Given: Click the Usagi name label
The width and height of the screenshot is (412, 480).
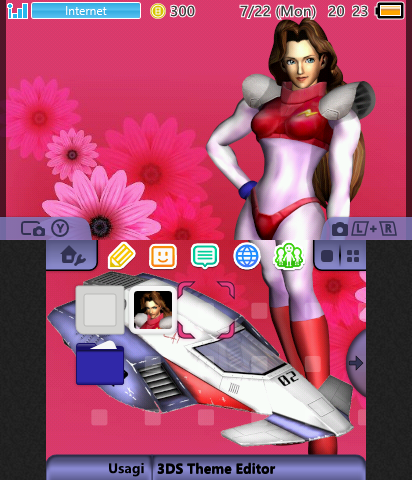Looking at the screenshot, I should 126,469.
